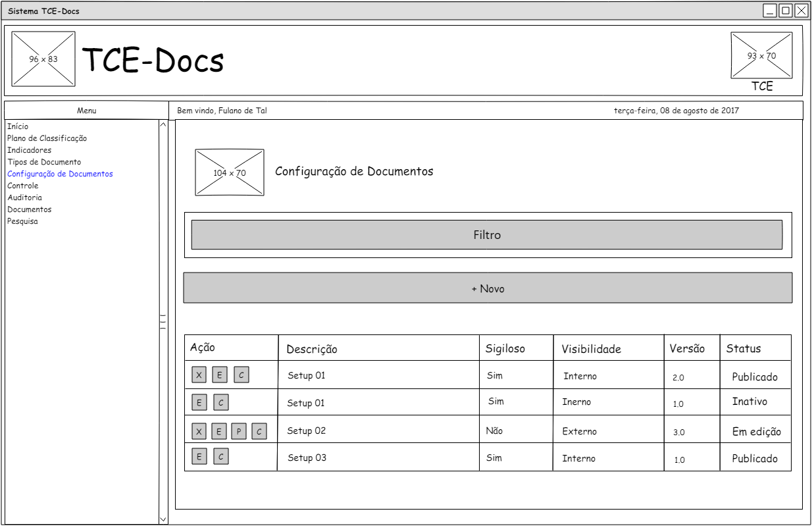Expand the Filtro panel

click(486, 235)
